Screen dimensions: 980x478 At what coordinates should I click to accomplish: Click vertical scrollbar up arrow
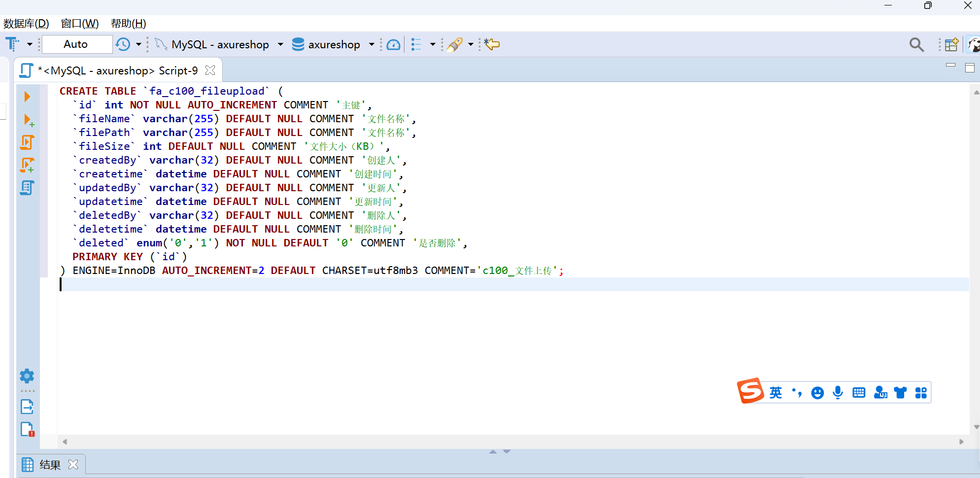[976, 92]
